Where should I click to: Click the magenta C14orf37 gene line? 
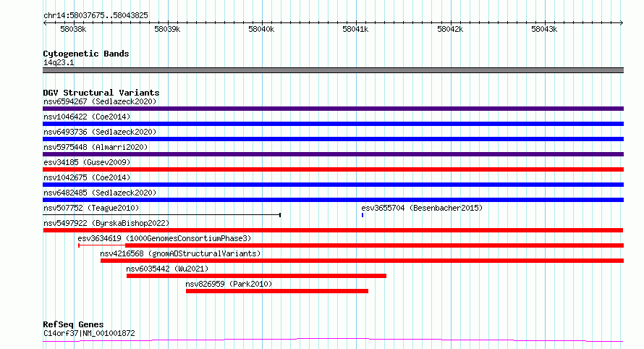(x=333, y=340)
